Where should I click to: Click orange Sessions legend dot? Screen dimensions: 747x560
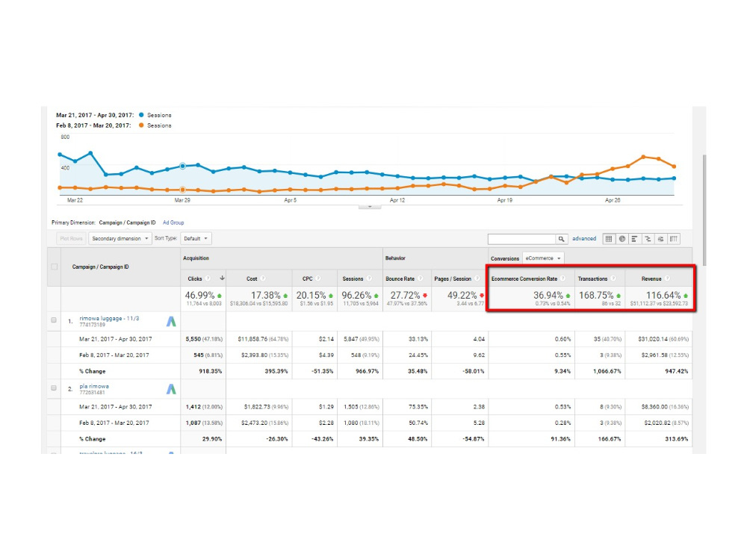tap(141, 125)
